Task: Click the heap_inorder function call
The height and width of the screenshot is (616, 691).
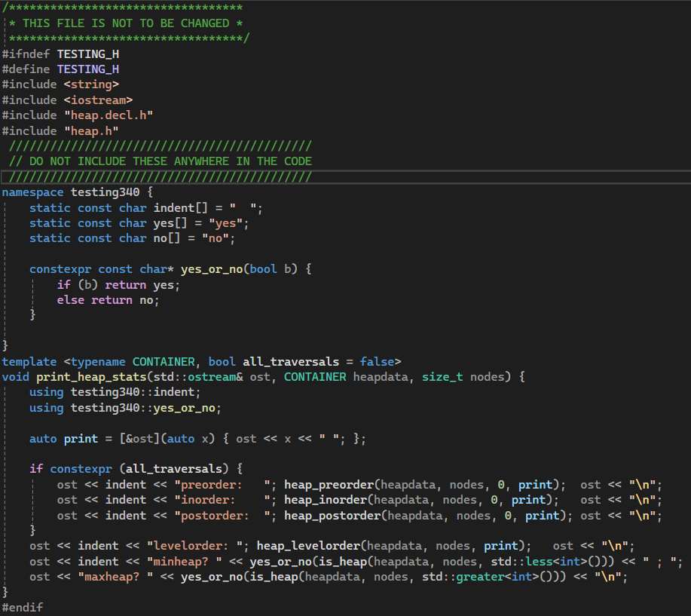Action: tap(326, 500)
